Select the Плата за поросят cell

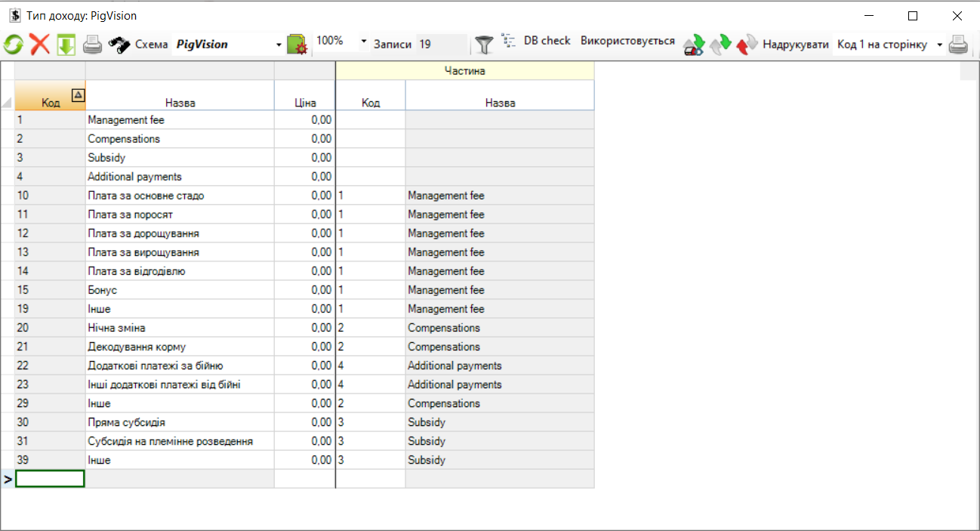tap(180, 215)
